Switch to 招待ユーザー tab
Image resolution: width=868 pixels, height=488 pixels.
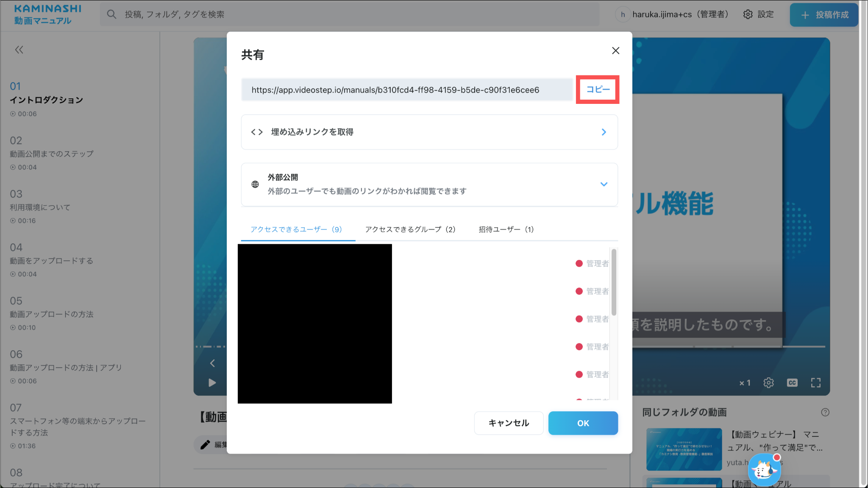pyautogui.click(x=506, y=229)
